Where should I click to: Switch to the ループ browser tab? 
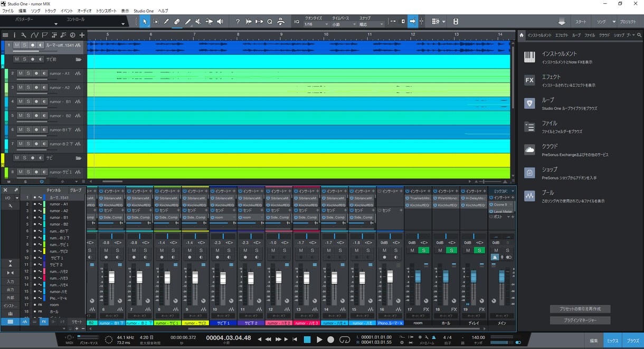(x=576, y=35)
